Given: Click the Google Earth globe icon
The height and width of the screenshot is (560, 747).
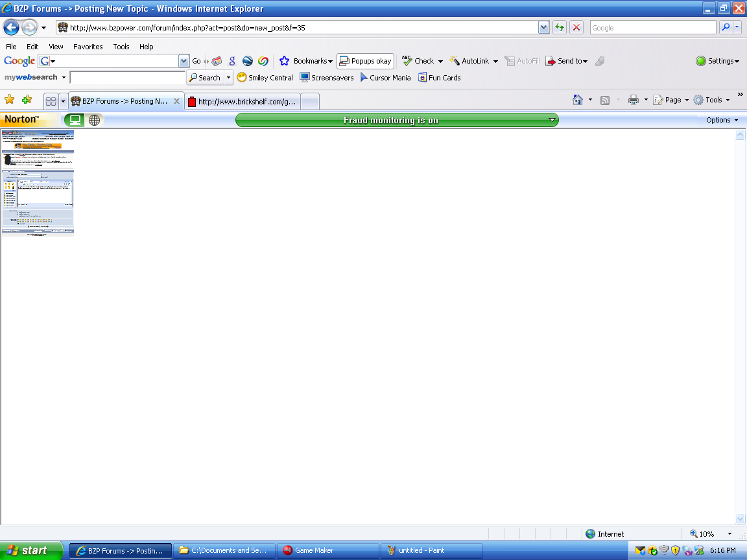Looking at the screenshot, I should coord(248,61).
